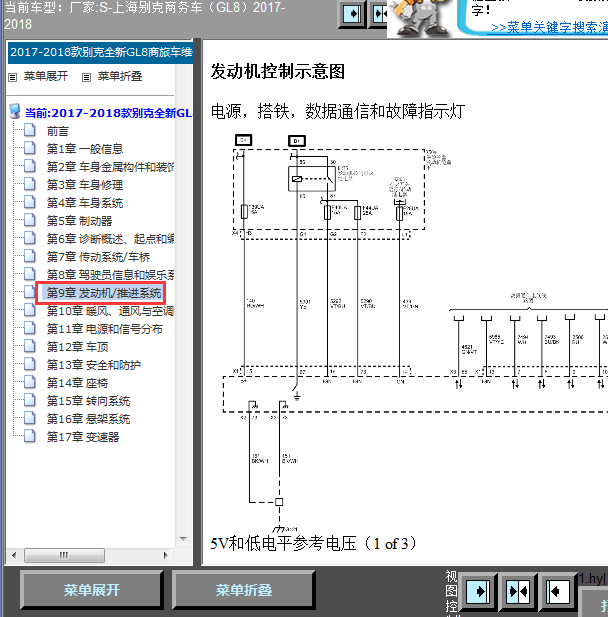This screenshot has width=608, height=617.
Task: Click the page icon beside 第7章
Action: coord(30,256)
